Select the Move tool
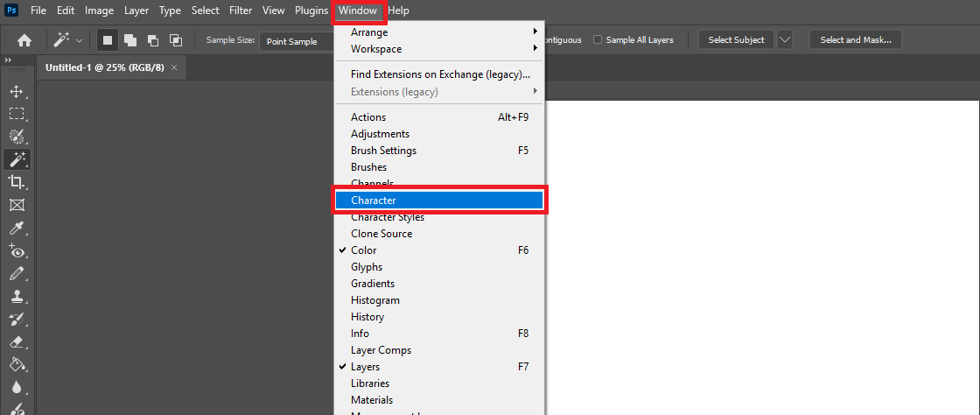 click(x=16, y=91)
